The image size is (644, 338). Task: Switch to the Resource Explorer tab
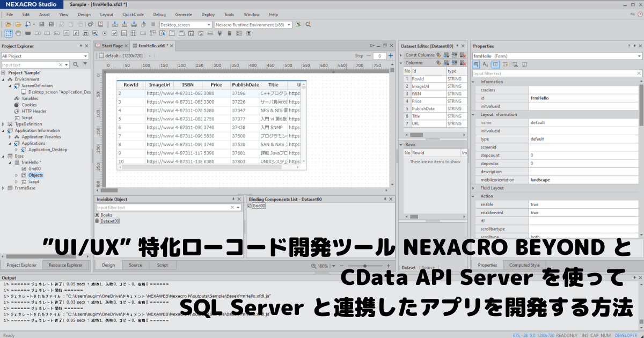(65, 265)
